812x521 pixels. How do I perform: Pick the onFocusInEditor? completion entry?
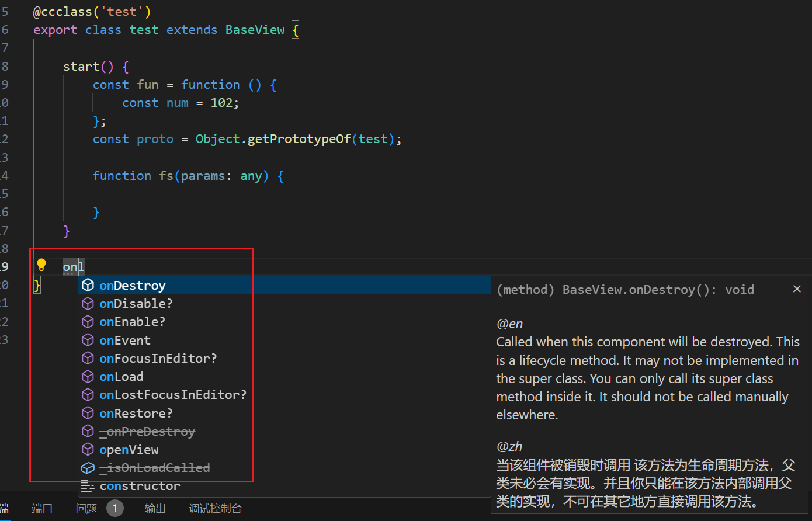[x=158, y=359]
